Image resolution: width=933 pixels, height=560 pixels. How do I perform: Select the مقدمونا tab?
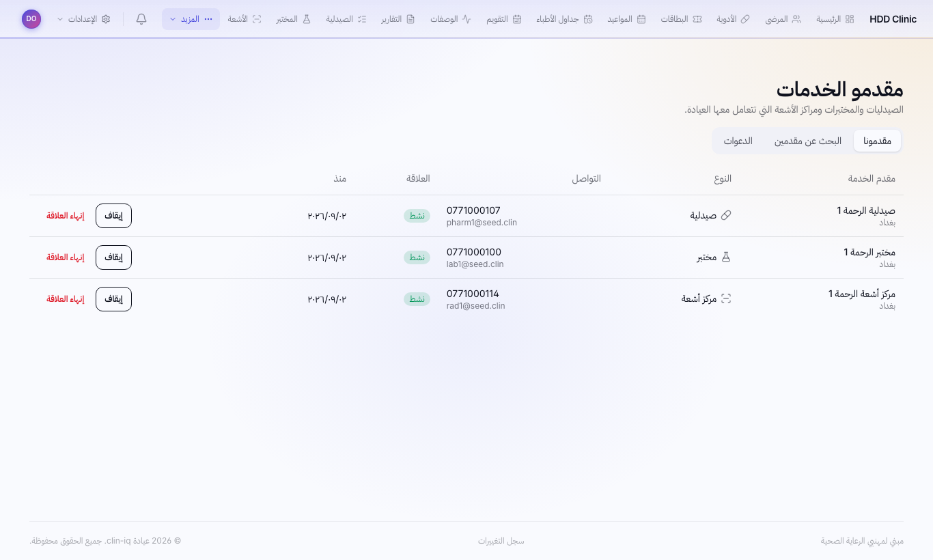click(877, 141)
